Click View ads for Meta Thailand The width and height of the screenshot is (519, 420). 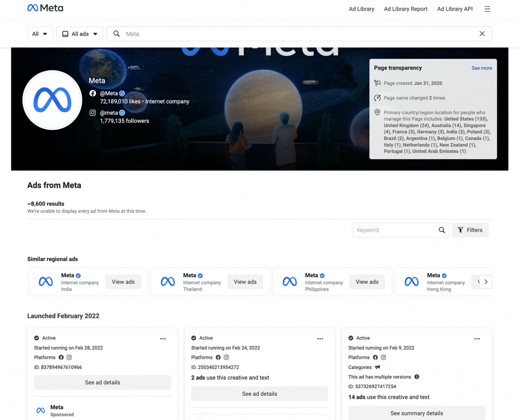(x=245, y=282)
